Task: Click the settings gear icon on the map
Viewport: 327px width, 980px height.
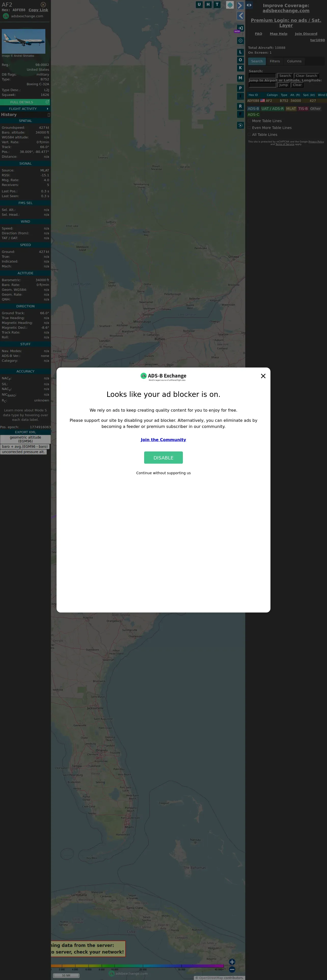Action: (x=240, y=41)
